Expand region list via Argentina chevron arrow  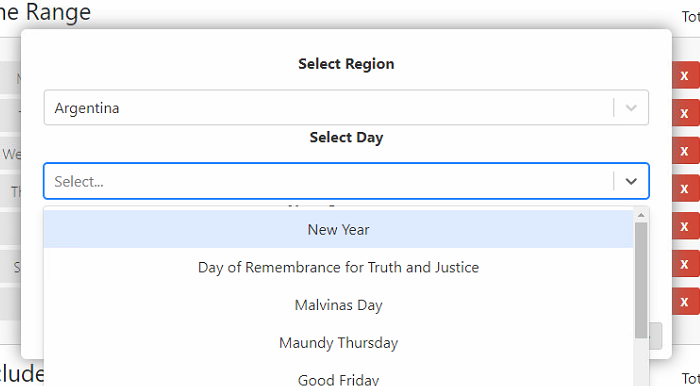coord(631,108)
